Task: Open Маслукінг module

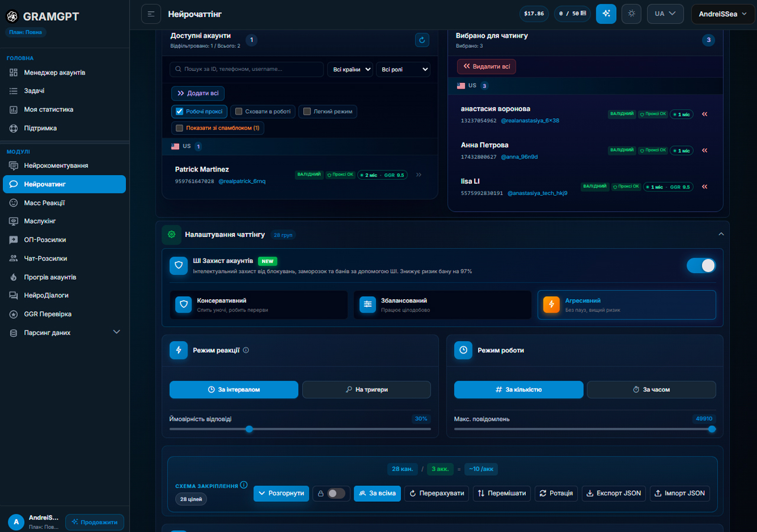Action: pyautogui.click(x=64, y=221)
